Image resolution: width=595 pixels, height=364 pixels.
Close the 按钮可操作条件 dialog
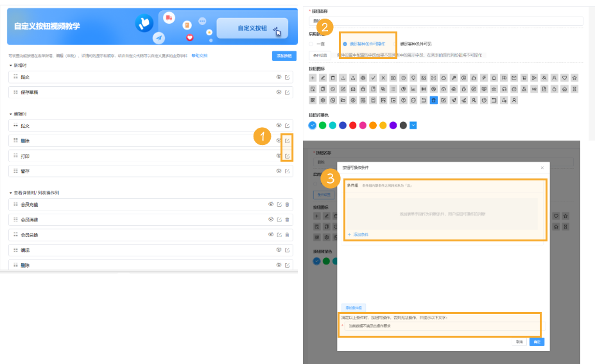542,168
